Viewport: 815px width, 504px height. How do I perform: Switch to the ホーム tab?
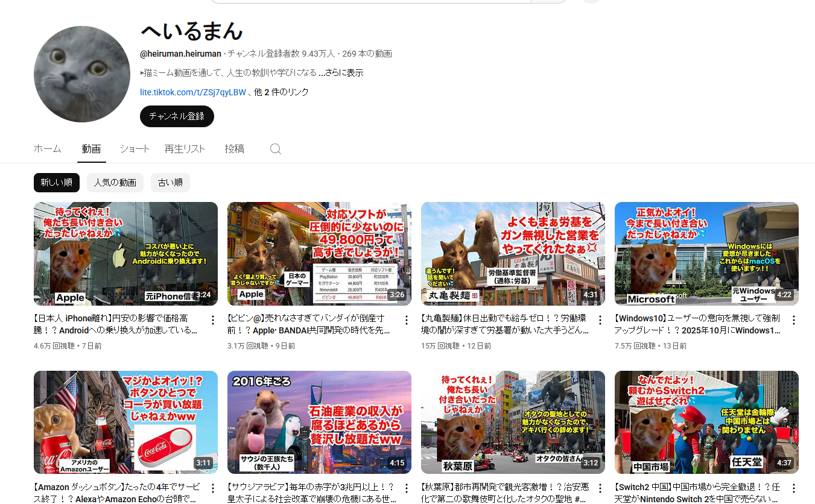[x=48, y=149]
